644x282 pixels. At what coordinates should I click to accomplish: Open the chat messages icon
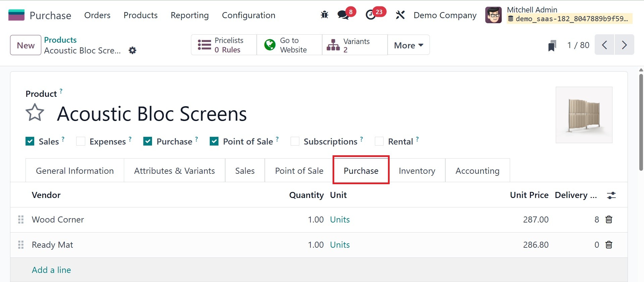coord(343,15)
